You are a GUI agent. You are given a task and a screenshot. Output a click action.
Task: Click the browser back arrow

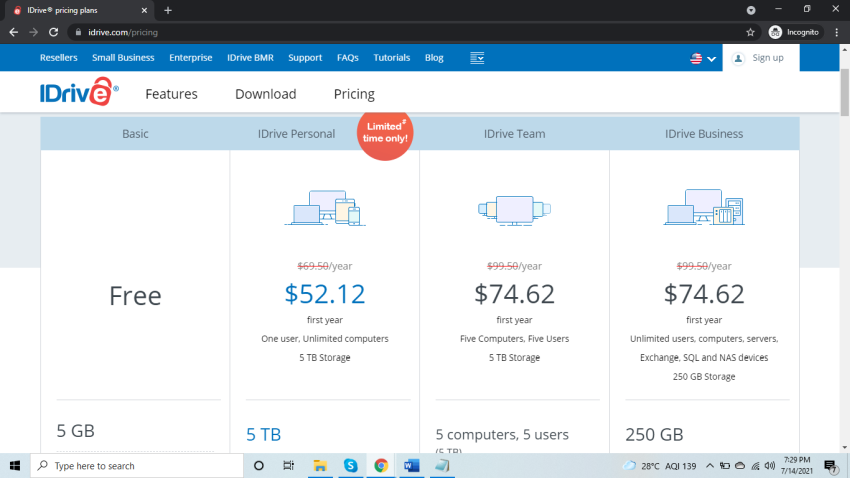pyautogui.click(x=14, y=33)
